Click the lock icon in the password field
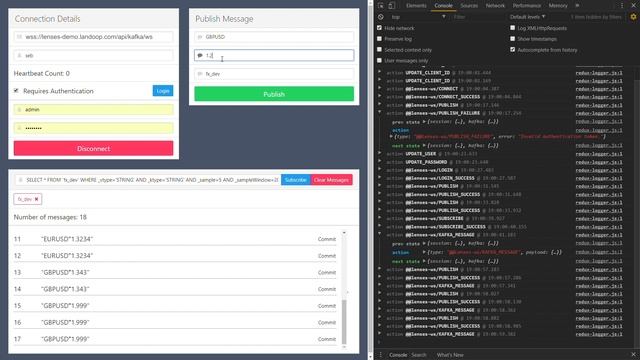 coord(19,128)
